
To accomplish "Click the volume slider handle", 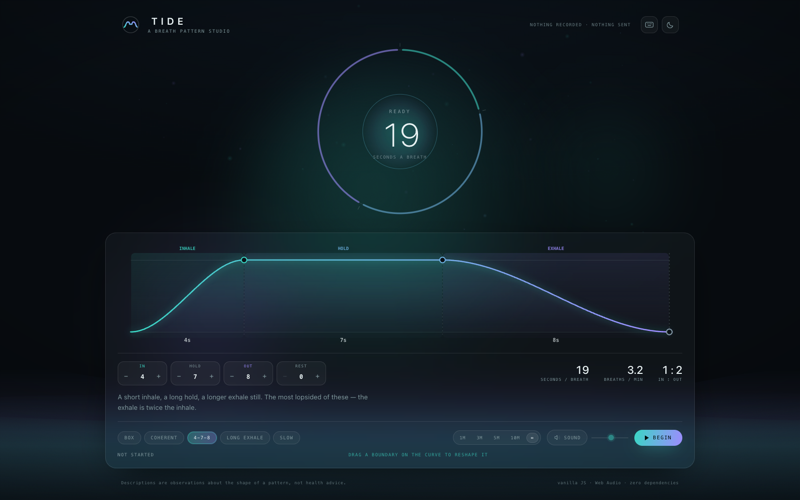I will (x=611, y=438).
